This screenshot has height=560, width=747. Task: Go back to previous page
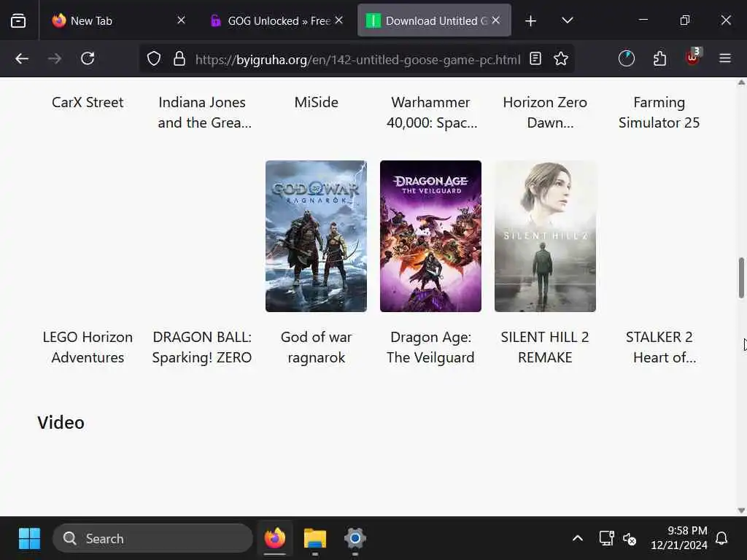point(22,58)
